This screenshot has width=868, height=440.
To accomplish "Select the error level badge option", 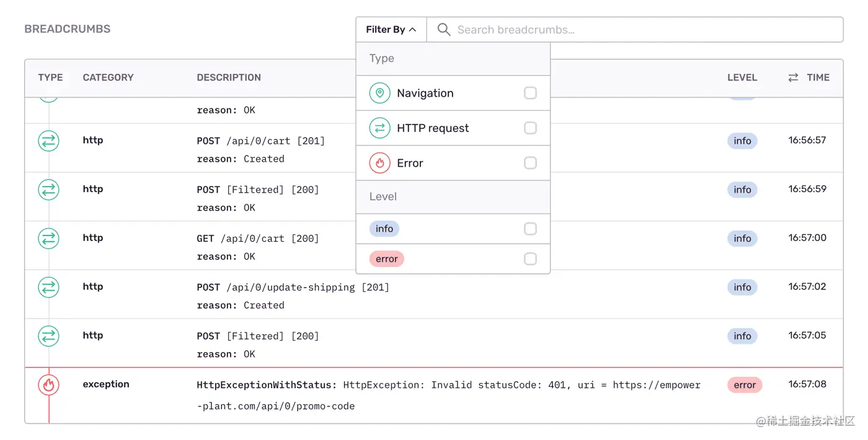I will 386,259.
